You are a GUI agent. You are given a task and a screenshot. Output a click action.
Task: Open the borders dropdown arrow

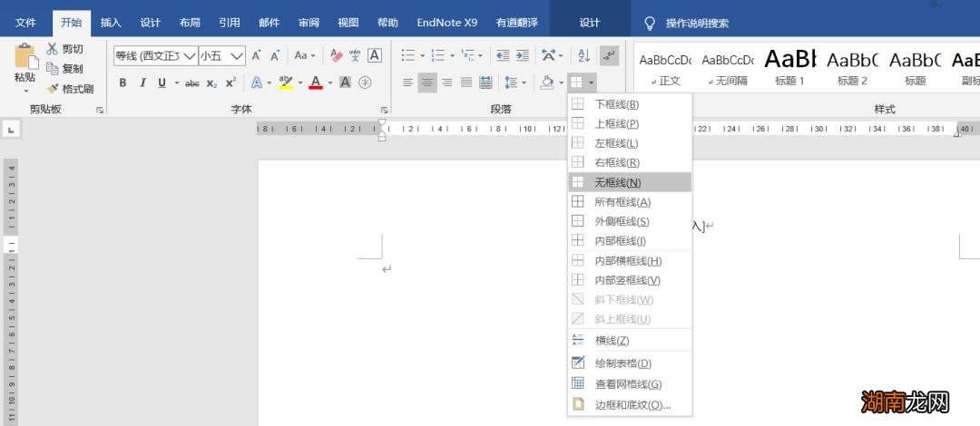click(591, 82)
